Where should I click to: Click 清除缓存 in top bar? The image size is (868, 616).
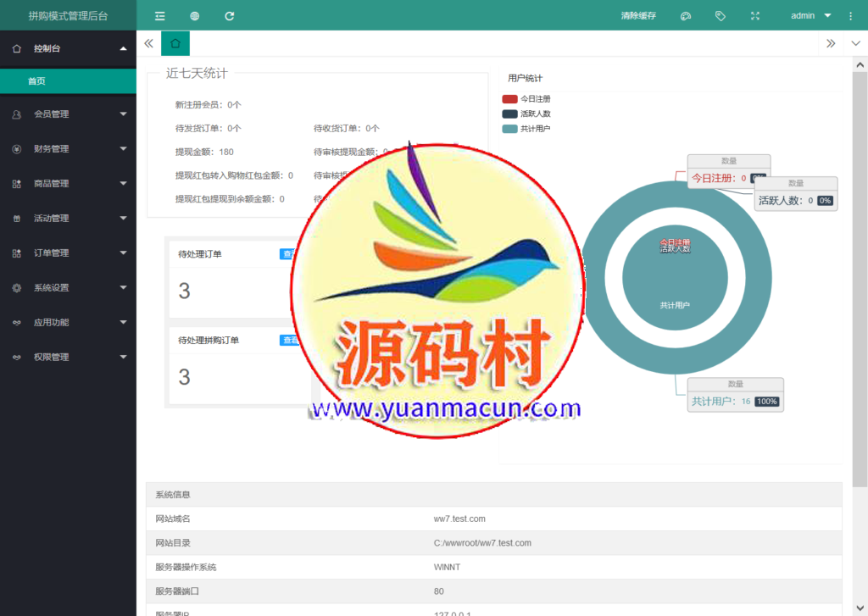[638, 15]
